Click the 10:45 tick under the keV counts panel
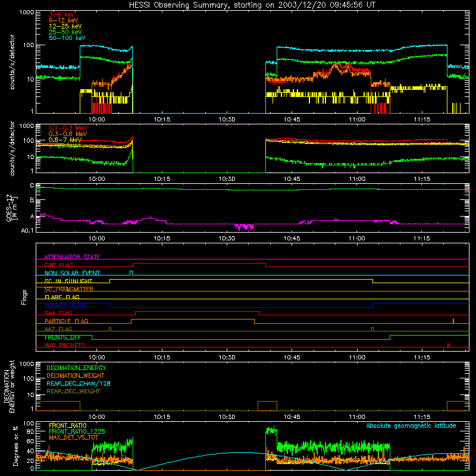This screenshot has width=476, height=476. point(292,120)
